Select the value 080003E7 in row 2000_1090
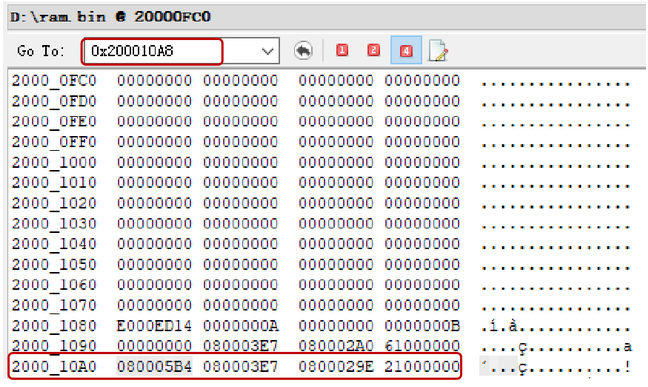Viewport: 648px width, 387px height. tap(241, 346)
